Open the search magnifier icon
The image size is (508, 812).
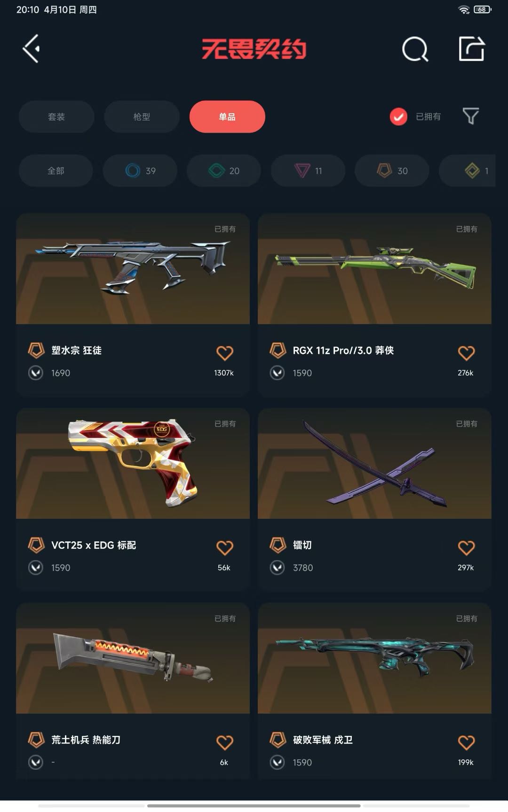tap(415, 49)
